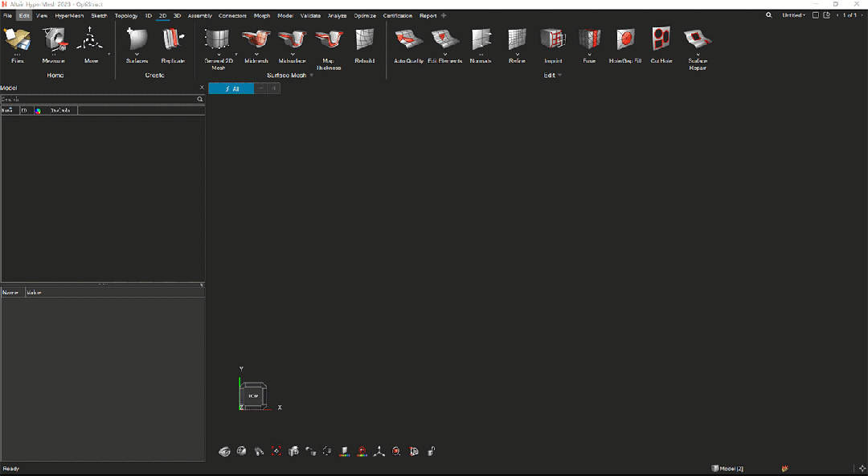The width and height of the screenshot is (868, 476).
Task: Collapse the entity properties panel arrow
Action: (x=202, y=285)
